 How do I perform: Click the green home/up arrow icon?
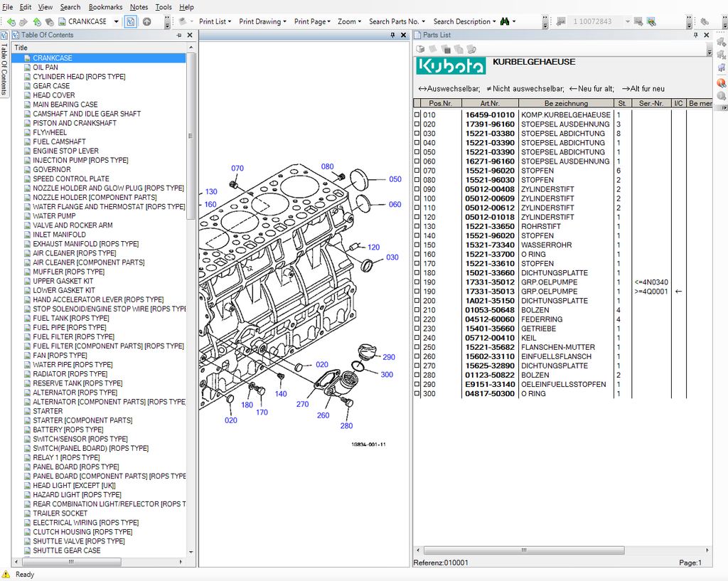click(x=38, y=21)
